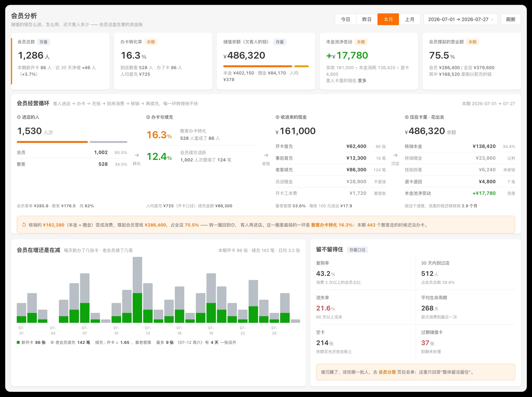Click the 本金池净变动 summary card

[x=369, y=61]
